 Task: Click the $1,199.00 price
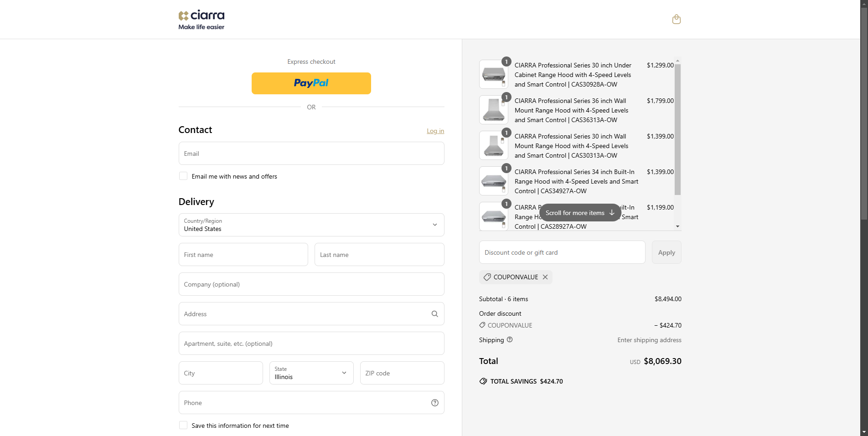point(660,207)
